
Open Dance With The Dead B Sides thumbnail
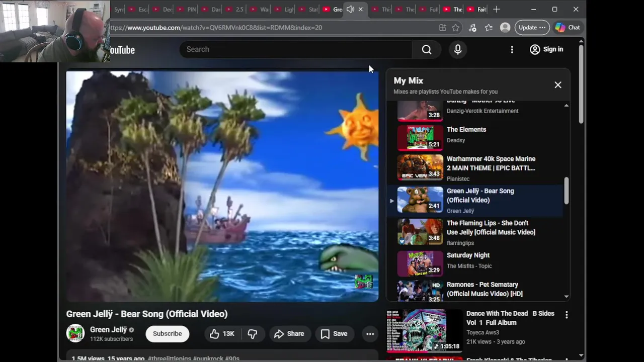pyautogui.click(x=424, y=330)
